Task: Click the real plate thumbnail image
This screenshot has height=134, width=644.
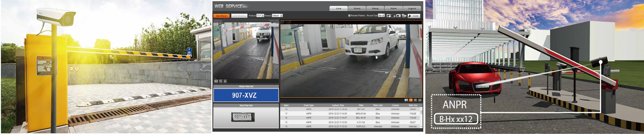Action: coord(243,117)
